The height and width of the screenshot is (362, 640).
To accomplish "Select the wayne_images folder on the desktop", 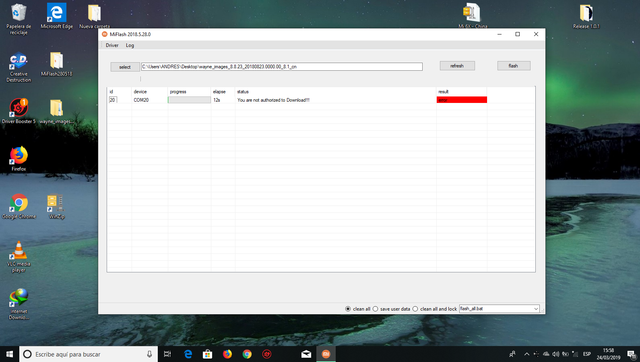I will pos(56,111).
